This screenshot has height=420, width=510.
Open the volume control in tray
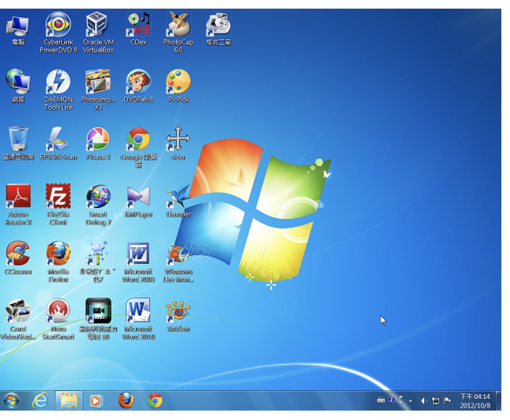[424, 401]
